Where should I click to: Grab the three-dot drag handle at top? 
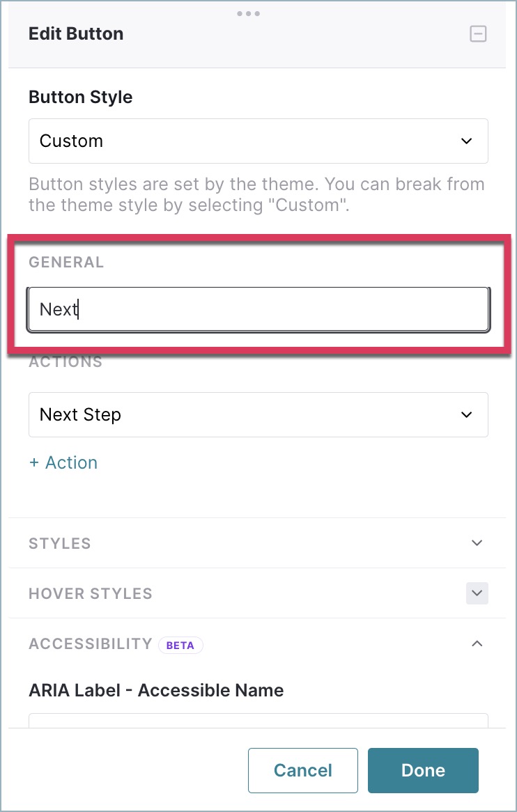249,13
